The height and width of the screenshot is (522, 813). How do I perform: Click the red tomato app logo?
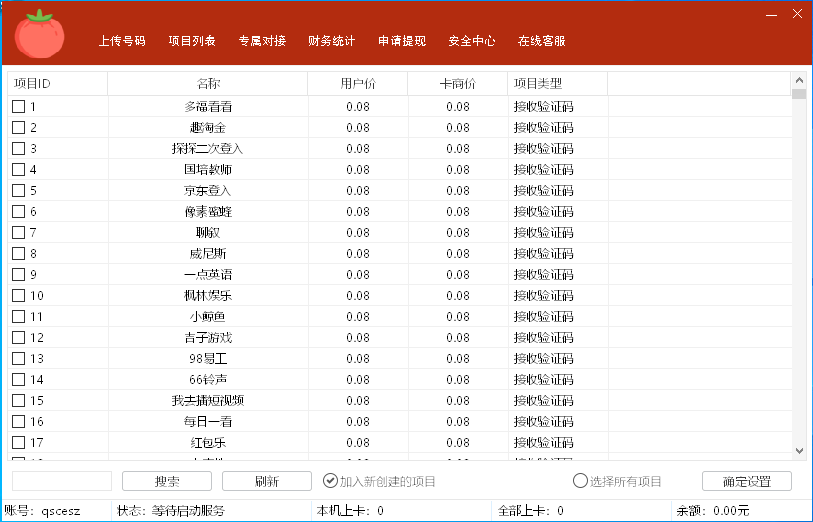[40, 35]
